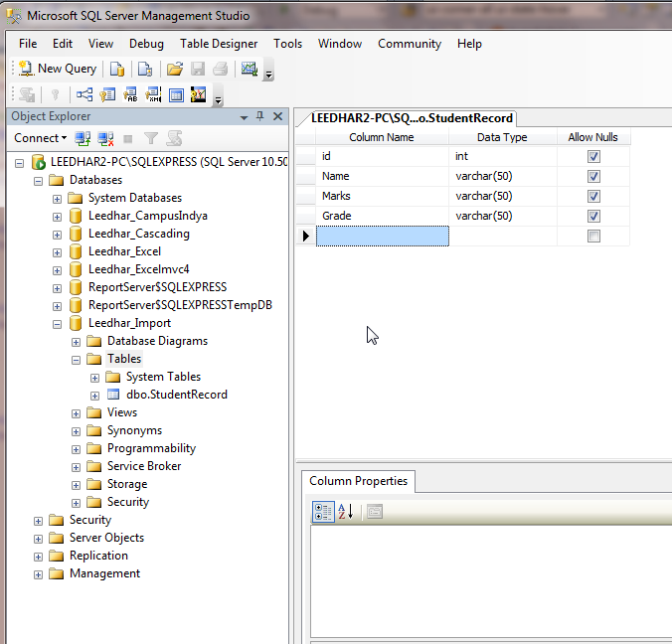
Task: Click the New Query button
Action: 58,69
